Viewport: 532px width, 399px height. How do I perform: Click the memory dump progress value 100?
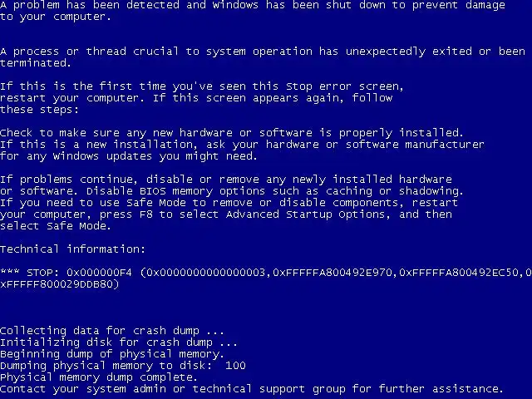tap(235, 366)
